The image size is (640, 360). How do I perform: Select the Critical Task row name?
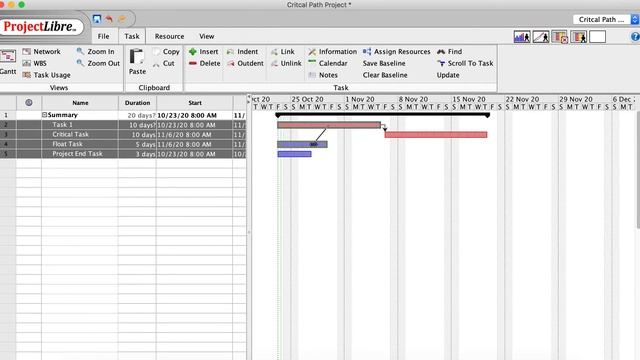pyautogui.click(x=70, y=134)
